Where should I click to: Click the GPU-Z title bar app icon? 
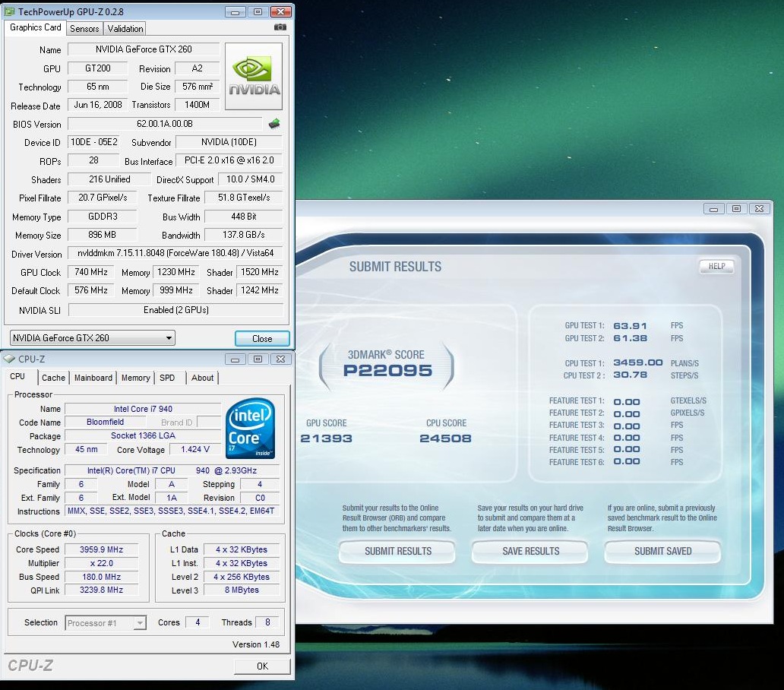point(10,11)
